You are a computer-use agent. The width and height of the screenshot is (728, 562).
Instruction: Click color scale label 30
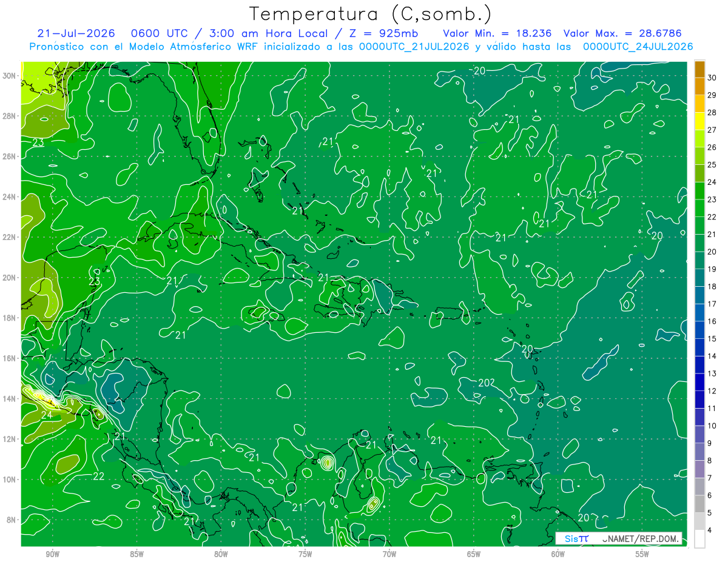tap(712, 78)
